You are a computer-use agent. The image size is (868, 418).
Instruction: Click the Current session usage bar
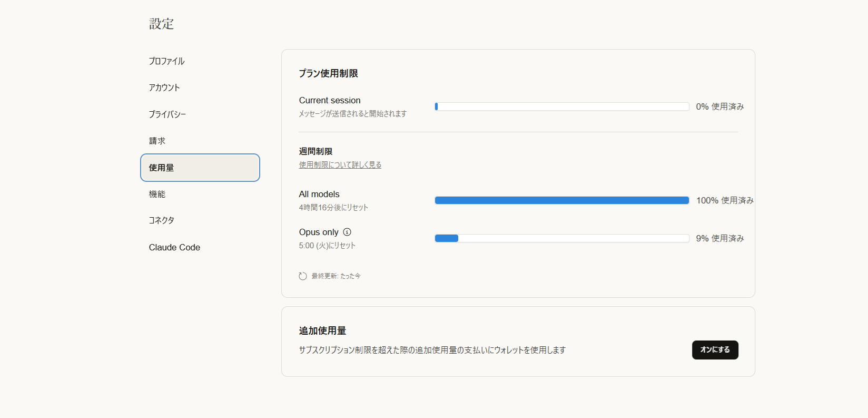point(561,106)
